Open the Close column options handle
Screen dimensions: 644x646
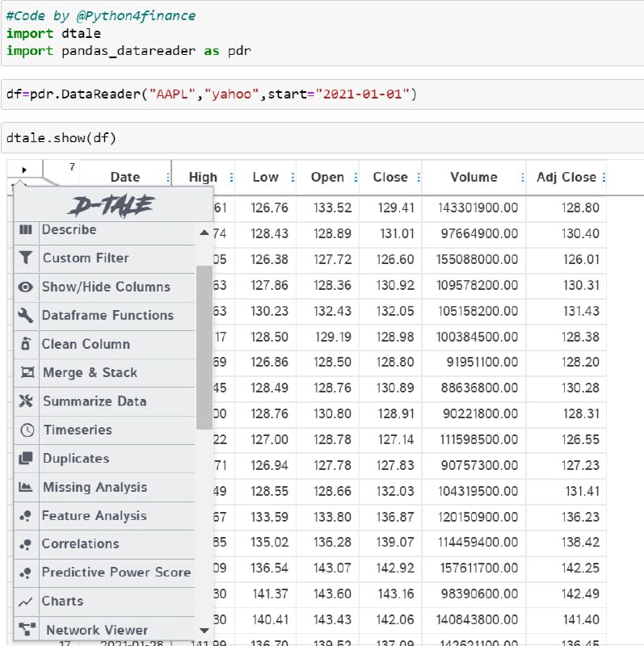click(x=419, y=178)
